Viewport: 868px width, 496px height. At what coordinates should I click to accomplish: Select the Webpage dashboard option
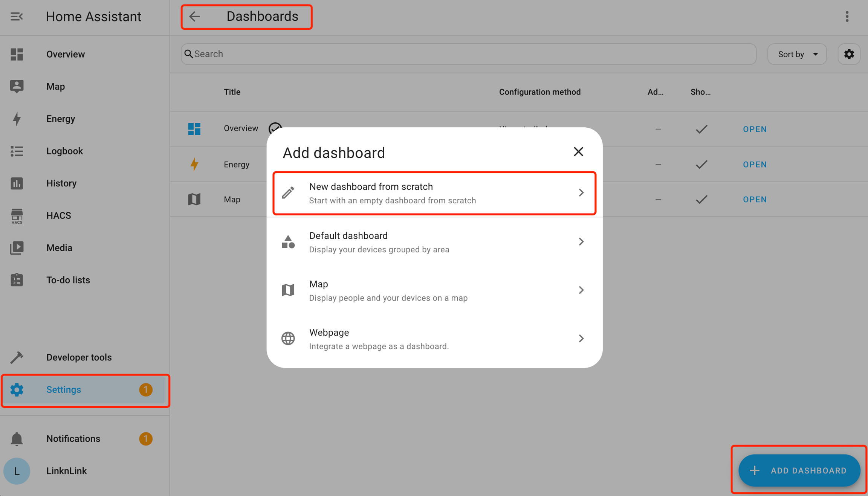(434, 339)
